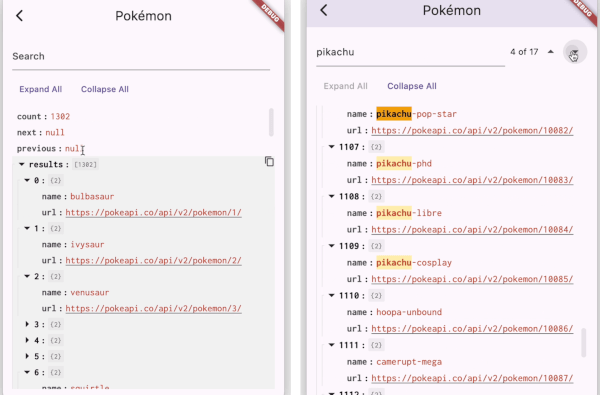Select the pikachu-phd name
600x395 pixels.
tap(404, 163)
